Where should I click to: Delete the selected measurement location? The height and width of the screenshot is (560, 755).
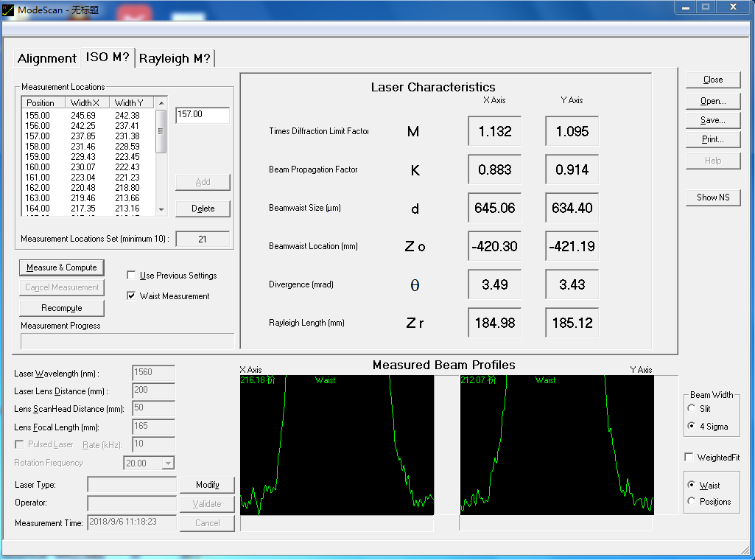coord(203,209)
